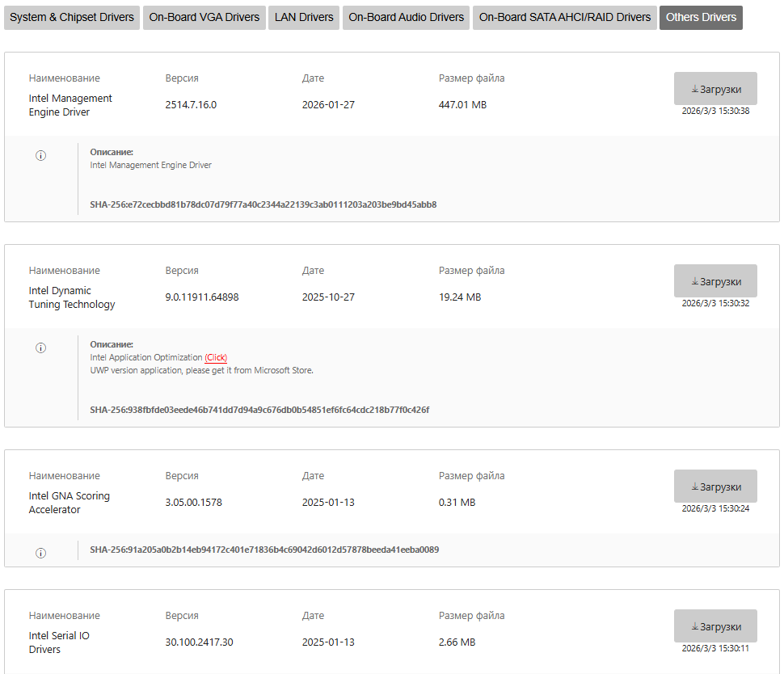Click file size 447.01 MB

(462, 105)
